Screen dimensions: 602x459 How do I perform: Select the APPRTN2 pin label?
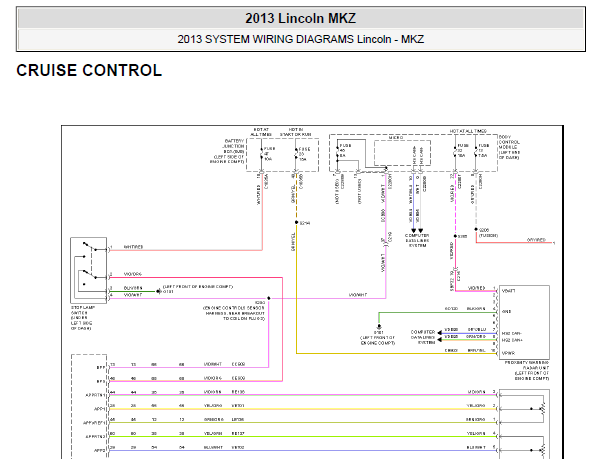(x=95, y=437)
